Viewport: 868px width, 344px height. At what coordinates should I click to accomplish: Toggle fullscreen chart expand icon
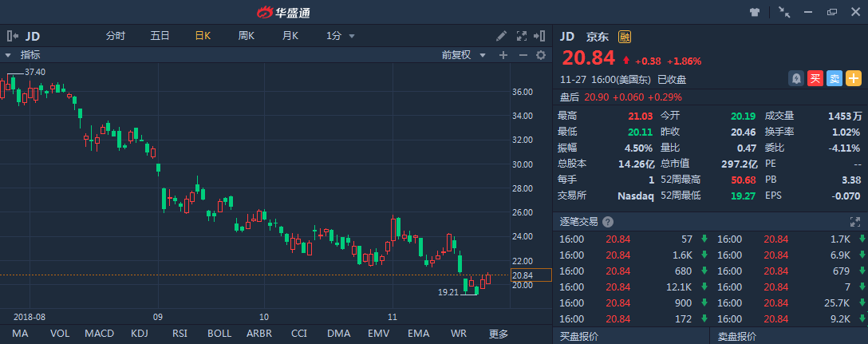(x=522, y=36)
